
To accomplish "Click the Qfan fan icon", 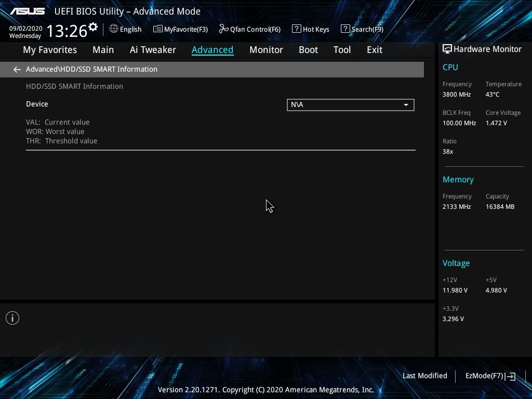I will pos(223,29).
